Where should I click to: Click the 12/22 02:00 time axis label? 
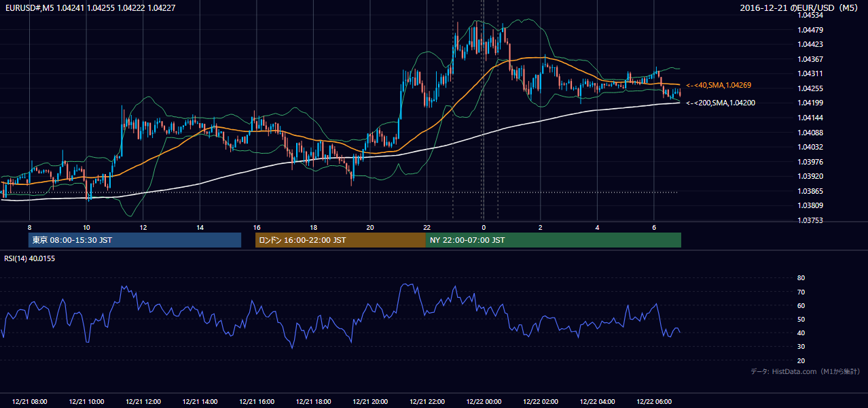pos(541,402)
